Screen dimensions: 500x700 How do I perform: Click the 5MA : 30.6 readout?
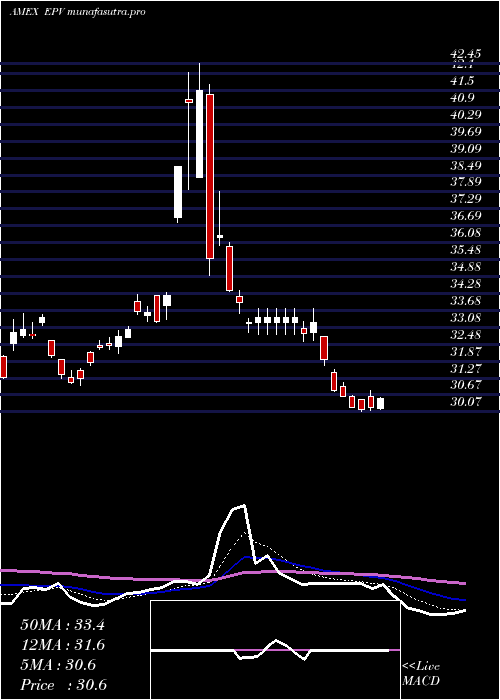pyautogui.click(x=58, y=665)
